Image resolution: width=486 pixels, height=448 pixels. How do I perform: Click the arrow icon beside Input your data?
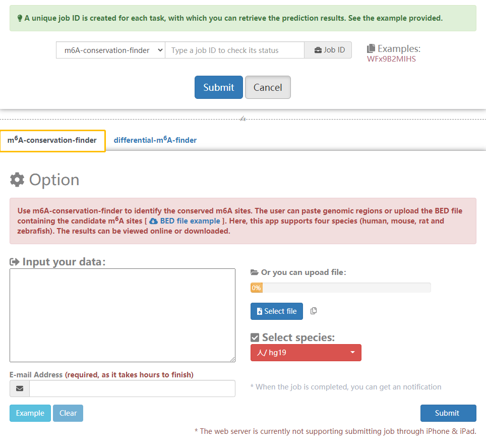point(14,262)
